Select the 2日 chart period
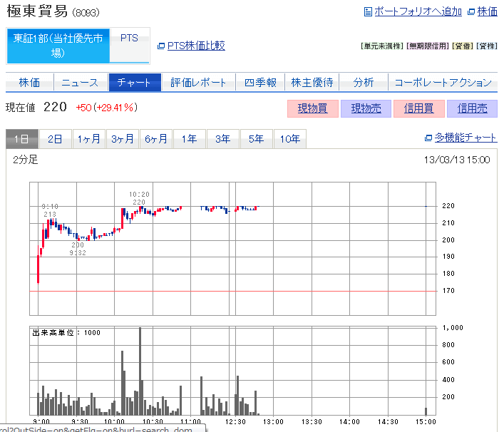The height and width of the screenshot is (432, 504). point(56,139)
